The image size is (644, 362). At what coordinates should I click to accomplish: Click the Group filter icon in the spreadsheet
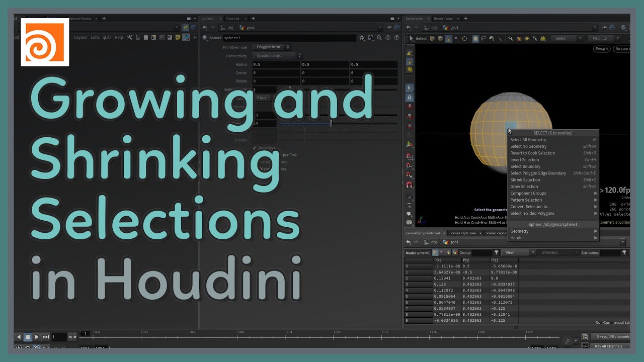pos(496,252)
